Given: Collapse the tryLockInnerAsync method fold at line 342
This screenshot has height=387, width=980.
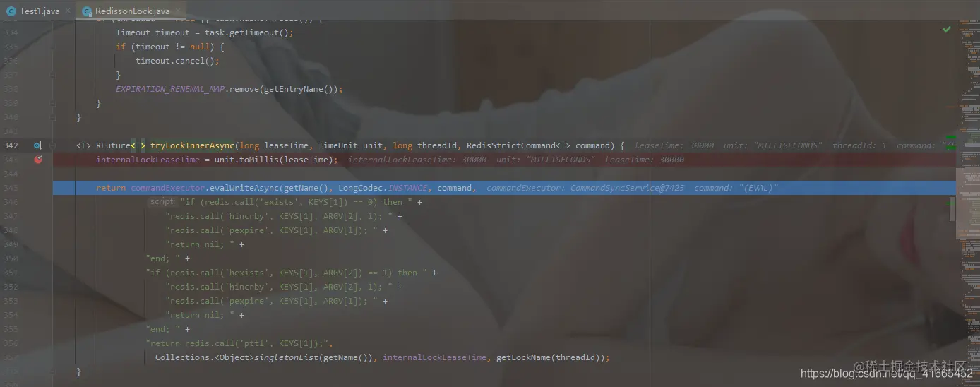Looking at the screenshot, I should (x=53, y=145).
